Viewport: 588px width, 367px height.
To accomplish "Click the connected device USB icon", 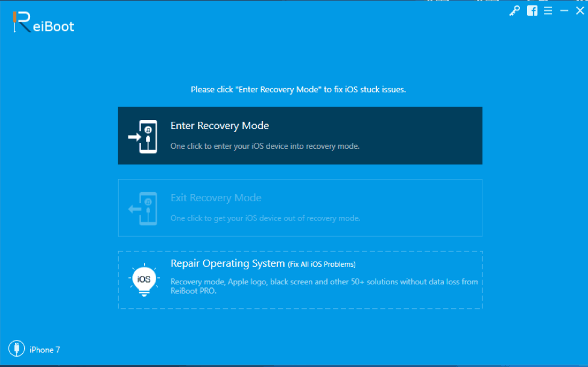I will coord(16,349).
